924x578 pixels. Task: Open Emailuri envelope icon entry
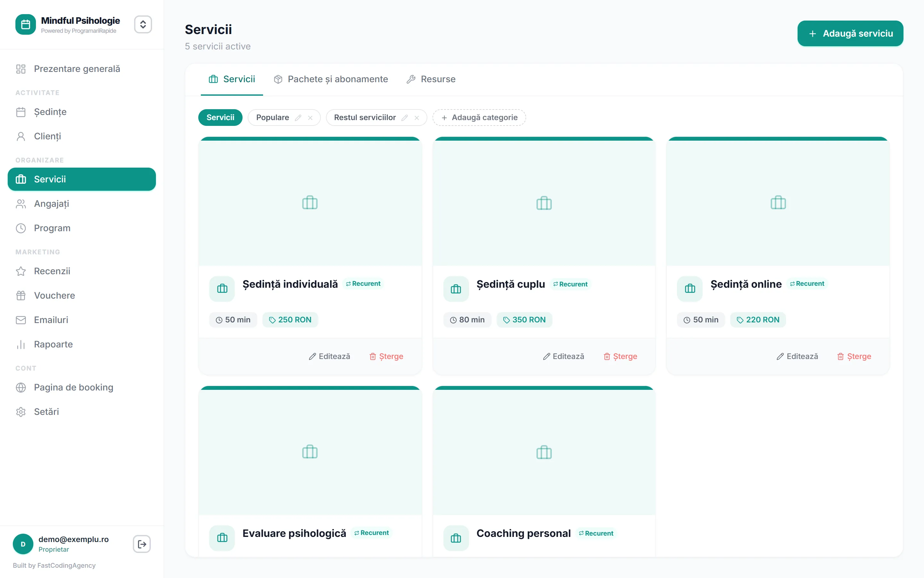click(82, 320)
